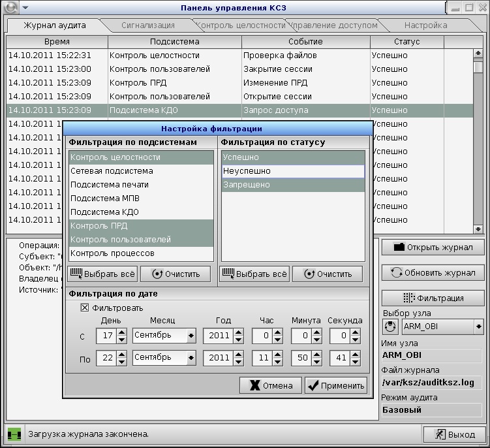Open the end month Сентябрь dropdown
Image resolution: width=490 pixels, height=448 pixels.
[164, 358]
